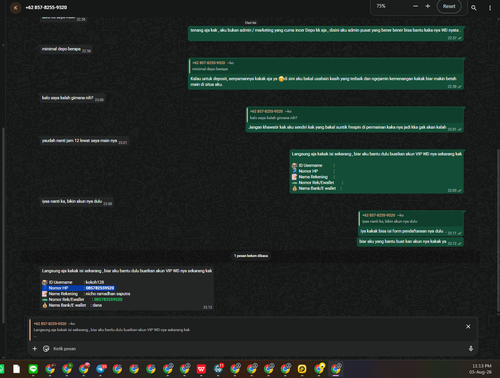Image resolution: width=500 pixels, height=378 pixels.
Task: Open the blue Telegram-style taskbar icon with badge
Action: [x=101, y=369]
